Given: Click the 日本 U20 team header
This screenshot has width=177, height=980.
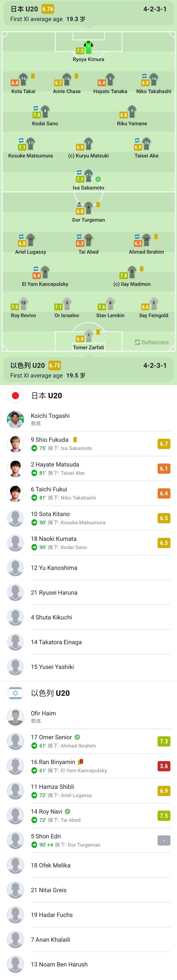Looking at the screenshot, I should 24,9.
